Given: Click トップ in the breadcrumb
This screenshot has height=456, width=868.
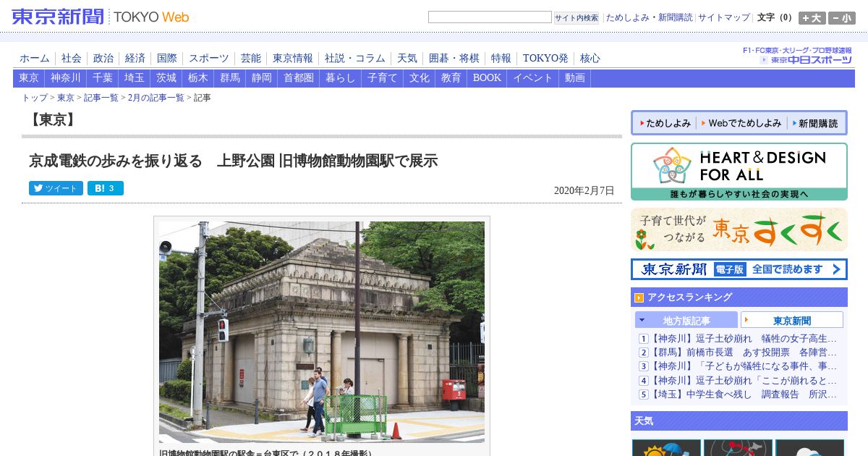Looking at the screenshot, I should pos(35,98).
